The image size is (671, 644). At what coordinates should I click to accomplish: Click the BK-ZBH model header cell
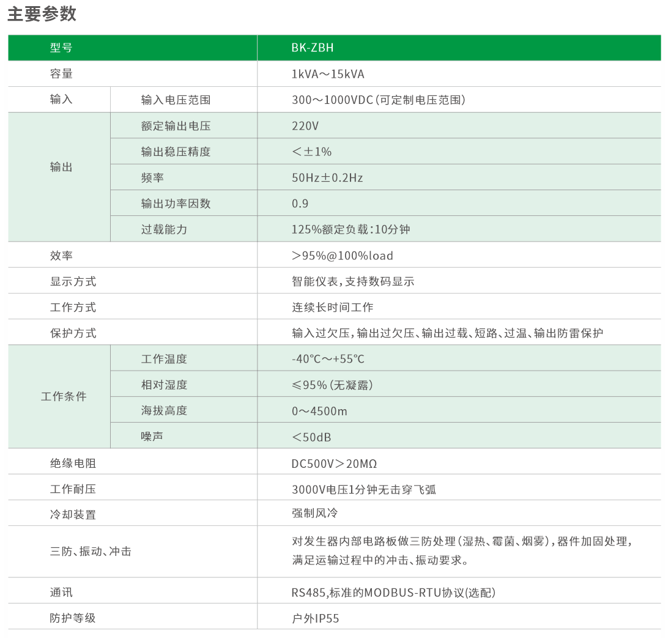pos(313,48)
